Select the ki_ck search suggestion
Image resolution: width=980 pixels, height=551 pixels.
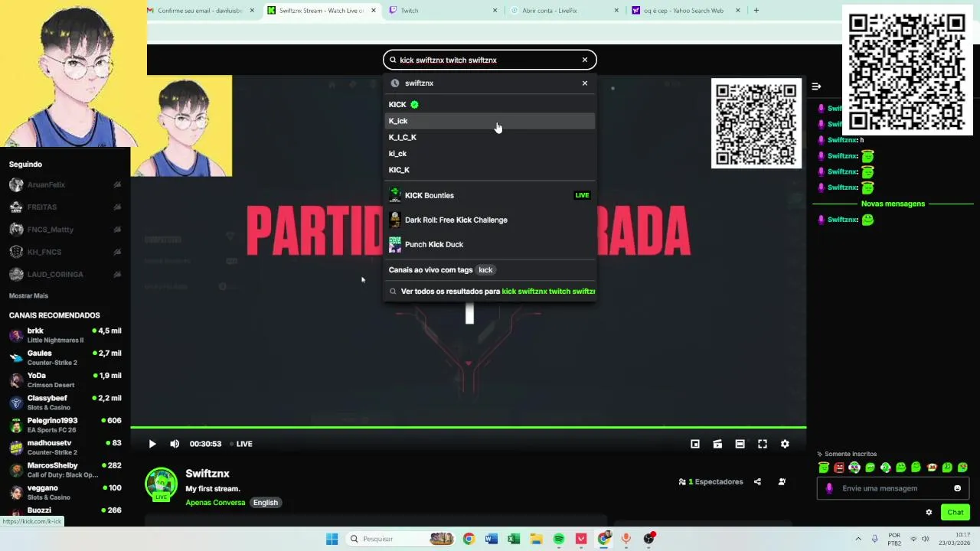click(x=489, y=154)
